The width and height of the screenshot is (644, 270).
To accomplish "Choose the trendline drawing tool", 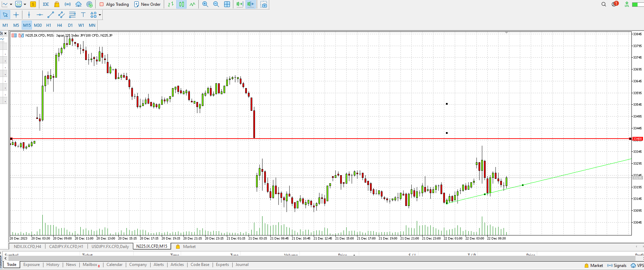I will pos(51,15).
